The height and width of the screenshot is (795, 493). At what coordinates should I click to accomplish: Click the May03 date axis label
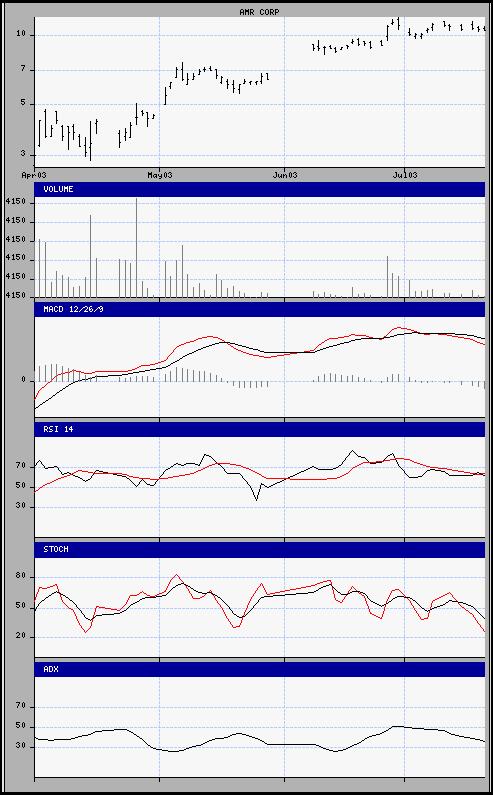160,175
